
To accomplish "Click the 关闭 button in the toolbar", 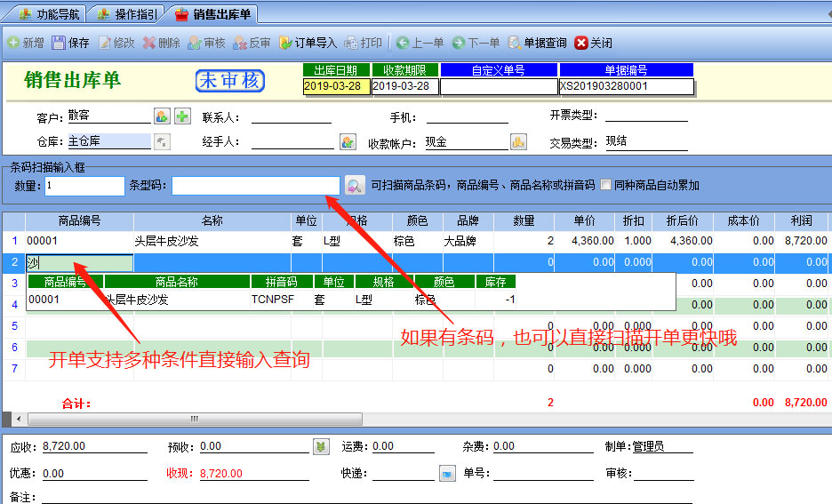I will pos(593,43).
